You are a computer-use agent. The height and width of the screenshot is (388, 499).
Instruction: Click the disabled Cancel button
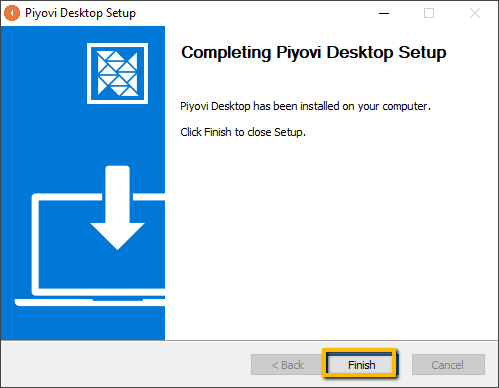coord(448,365)
